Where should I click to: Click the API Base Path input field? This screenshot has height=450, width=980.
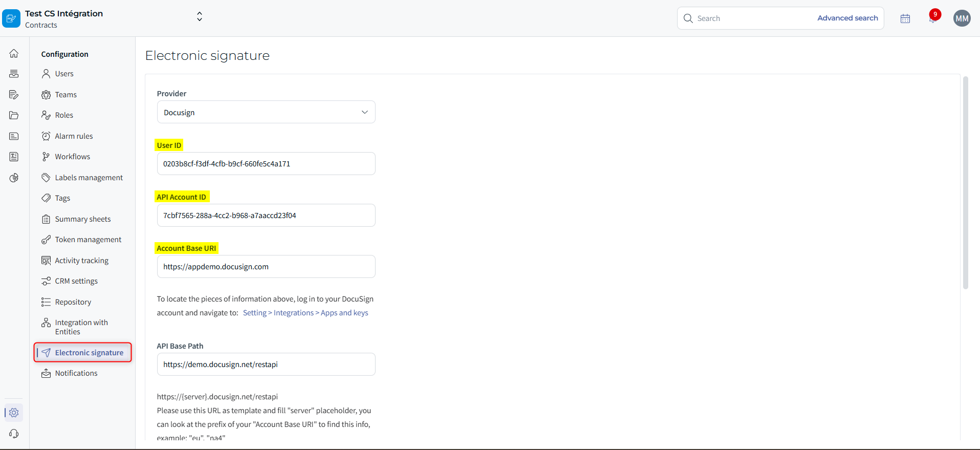click(266, 365)
